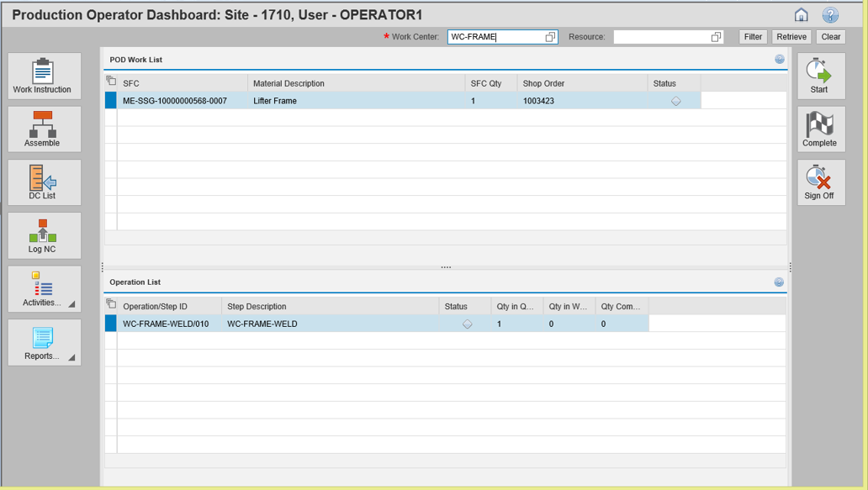Clear the work center filter
Image resolution: width=868 pixels, height=490 pixels.
(830, 36)
